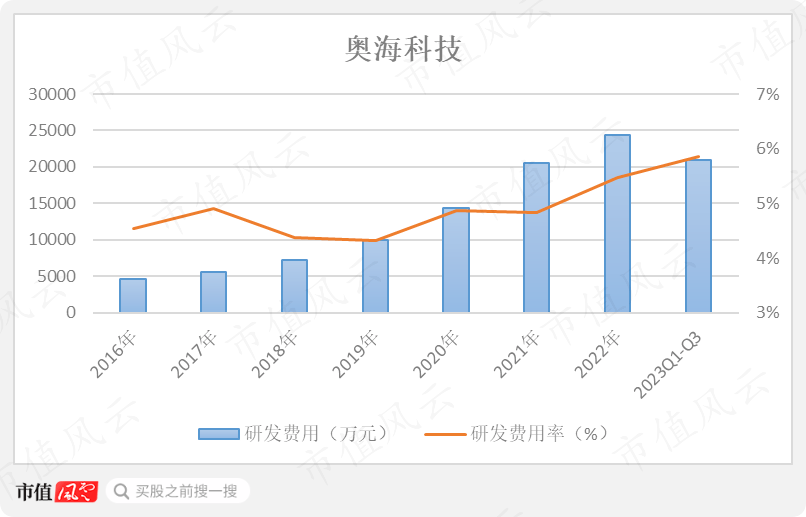Click the 买股之前搜一搜 search box

(x=178, y=491)
